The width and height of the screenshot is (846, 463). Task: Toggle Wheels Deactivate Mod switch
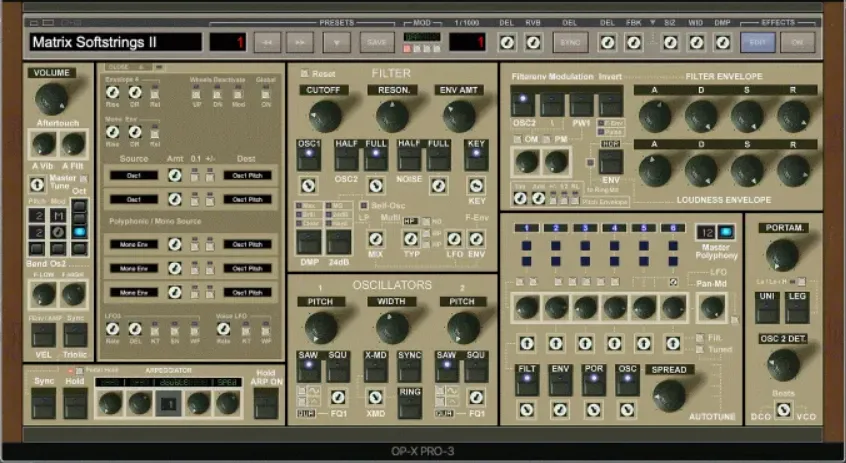point(238,94)
